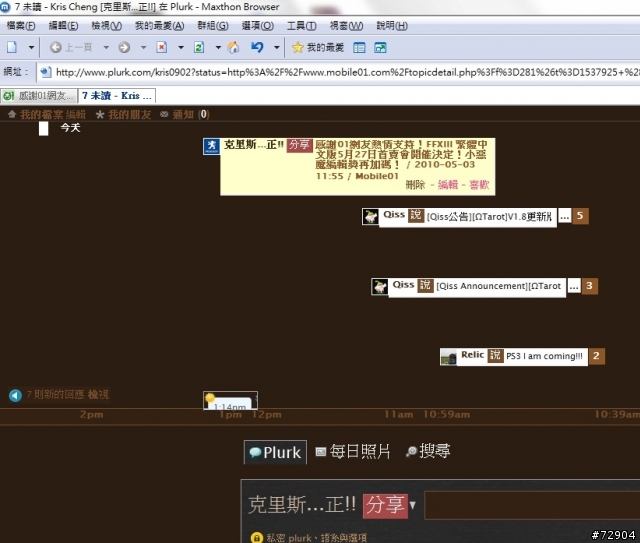640x543 pixels.
Task: Open the refresh dropdown arrow
Action: pos(218,47)
